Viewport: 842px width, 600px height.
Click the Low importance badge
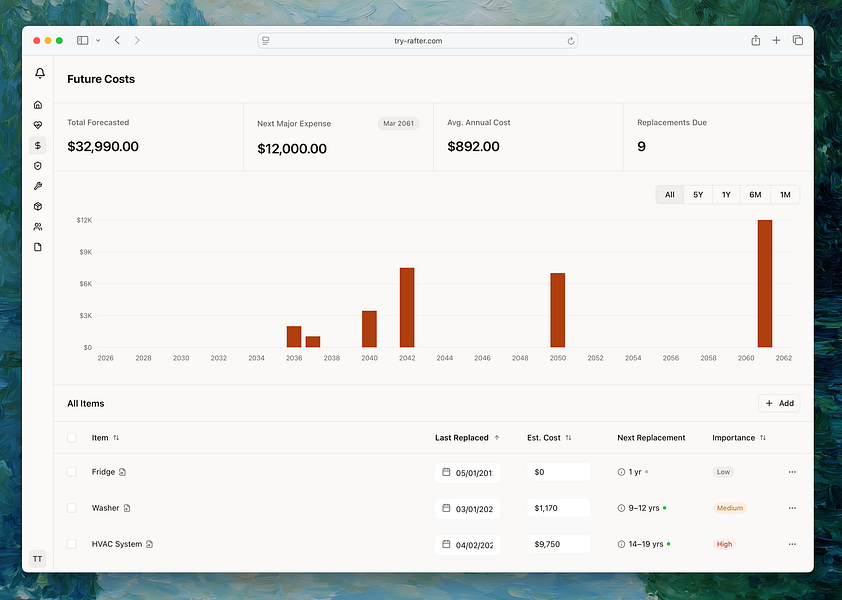pos(723,472)
